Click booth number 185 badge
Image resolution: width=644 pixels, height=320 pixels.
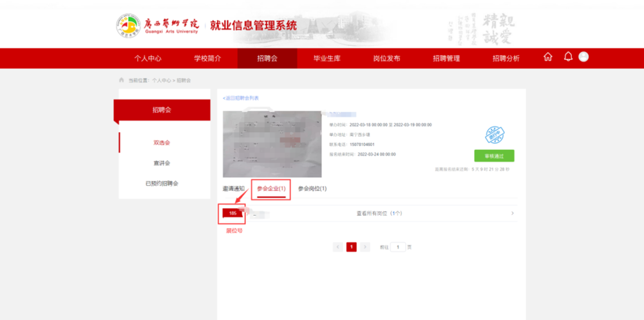click(x=233, y=213)
